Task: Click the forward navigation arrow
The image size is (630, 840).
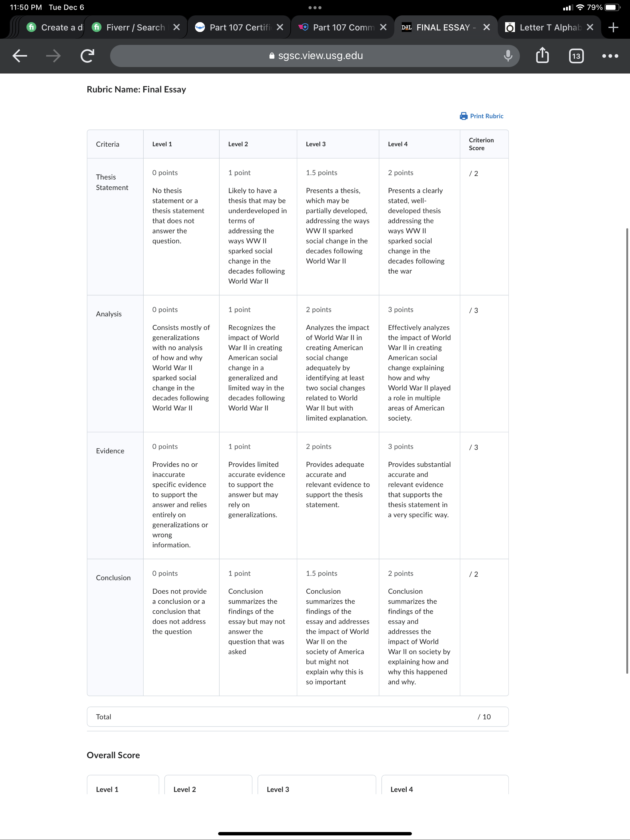Action: 53,56
